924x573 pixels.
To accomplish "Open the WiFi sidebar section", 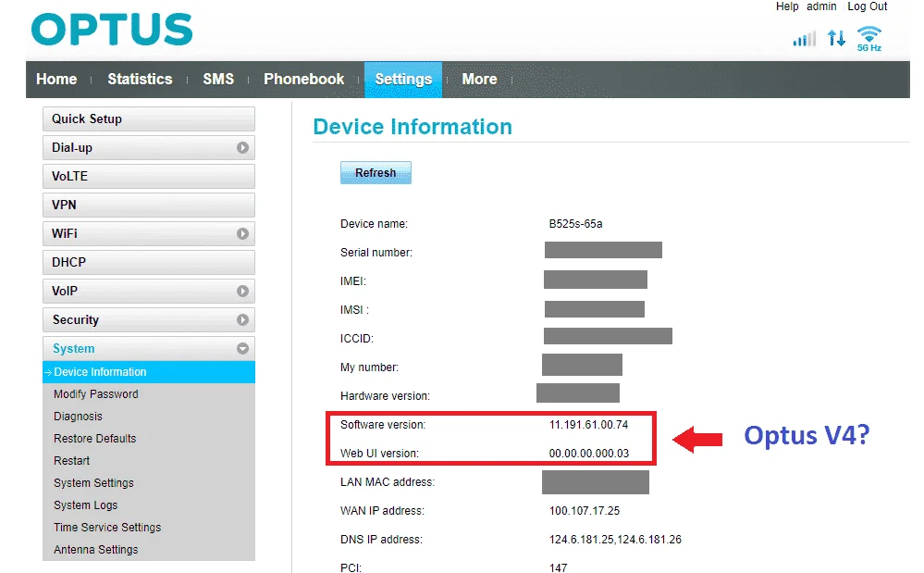I will [149, 233].
